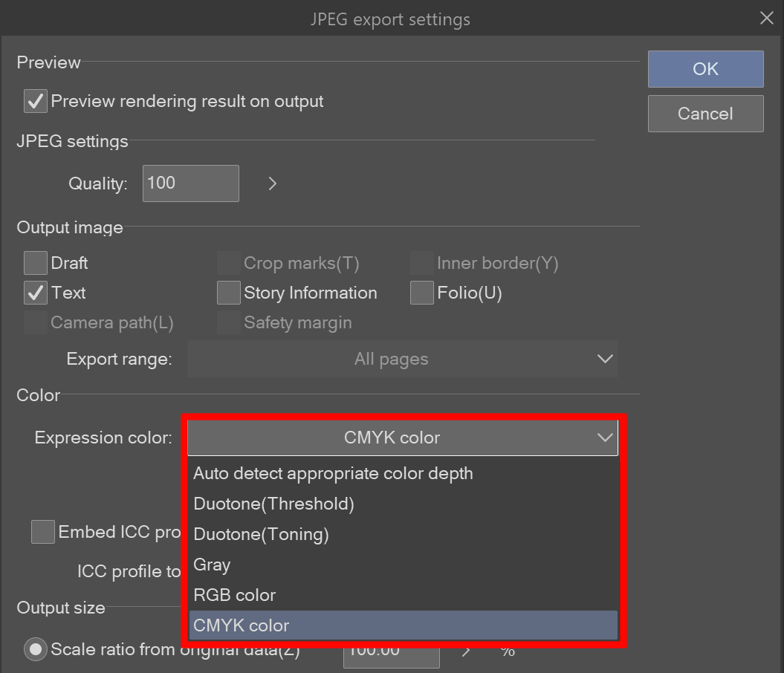Click the OK button
Viewport: 784px width, 673px height.
click(x=705, y=69)
